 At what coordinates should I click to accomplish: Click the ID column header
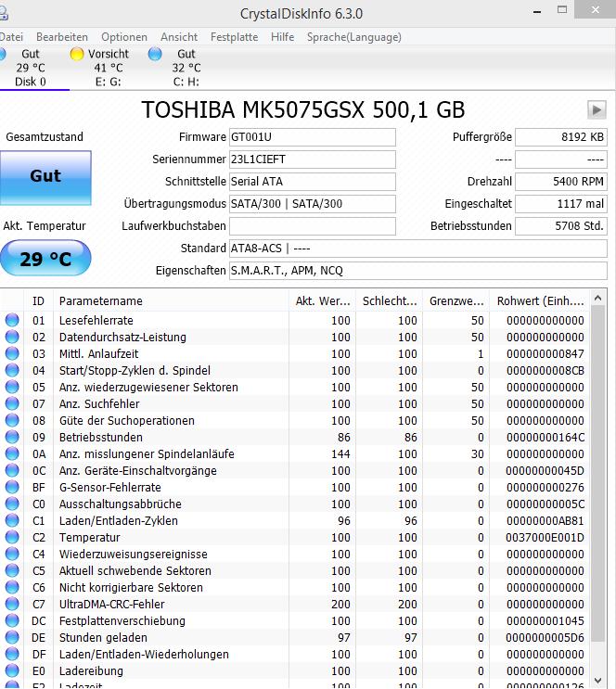pos(38,301)
